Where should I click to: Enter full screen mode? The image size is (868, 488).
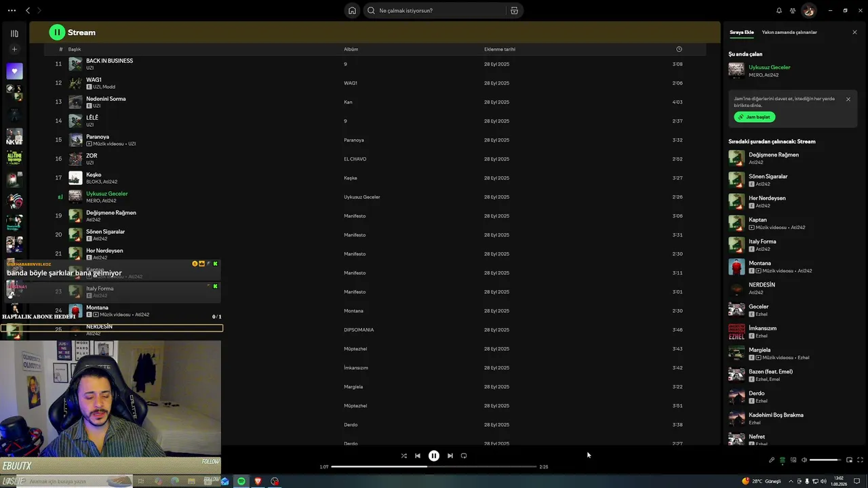861,460
